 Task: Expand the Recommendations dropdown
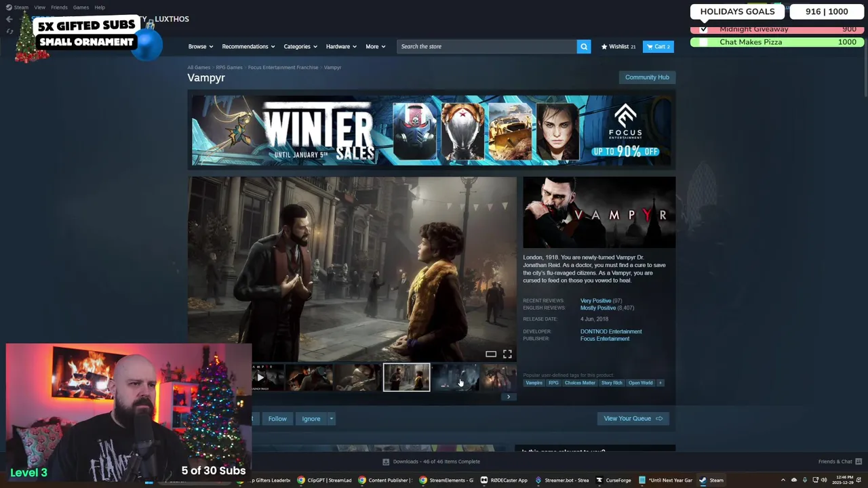tap(248, 47)
